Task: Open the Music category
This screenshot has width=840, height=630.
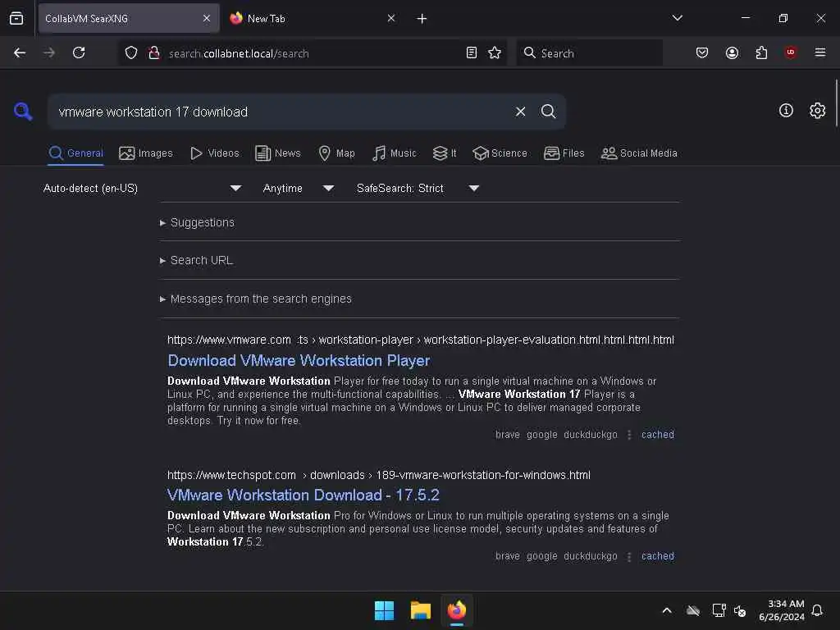Action: pos(394,153)
